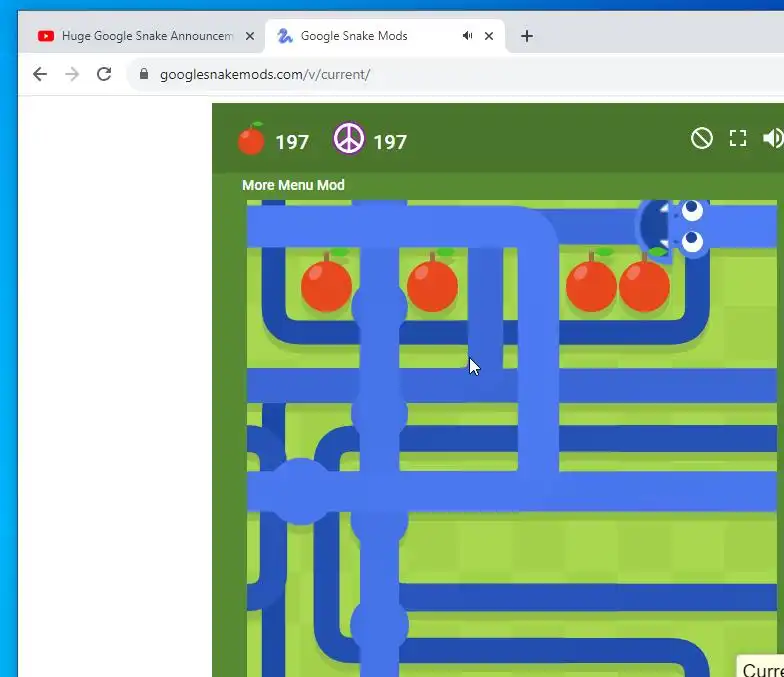
Task: Click the YouTube favicon on first tab
Action: pyautogui.click(x=46, y=36)
